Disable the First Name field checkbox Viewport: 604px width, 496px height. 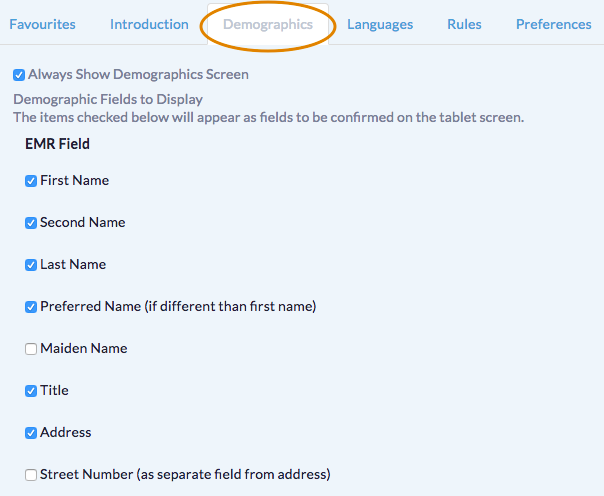(x=31, y=181)
